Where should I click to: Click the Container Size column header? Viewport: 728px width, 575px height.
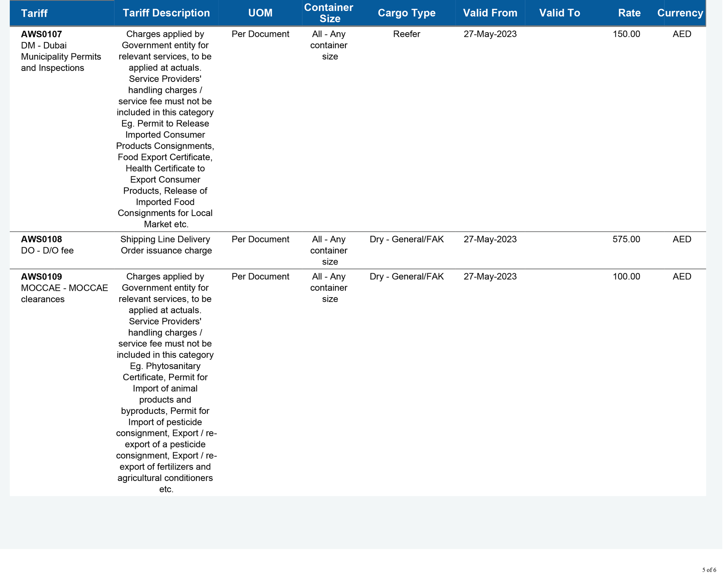click(329, 13)
